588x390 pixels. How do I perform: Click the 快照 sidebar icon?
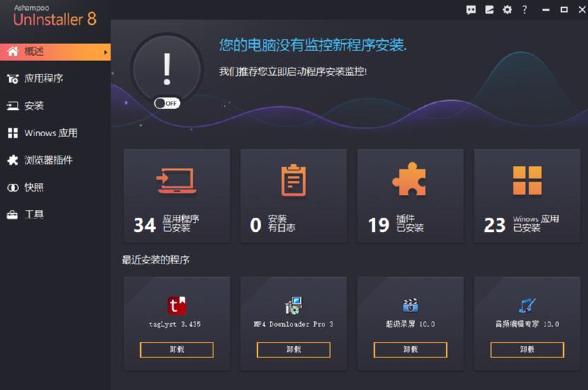(x=13, y=187)
